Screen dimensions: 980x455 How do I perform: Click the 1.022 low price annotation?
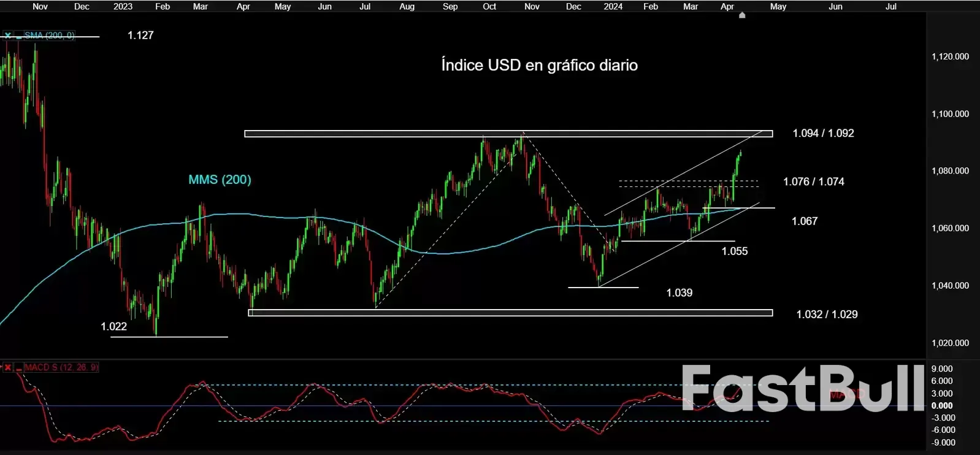tap(113, 326)
